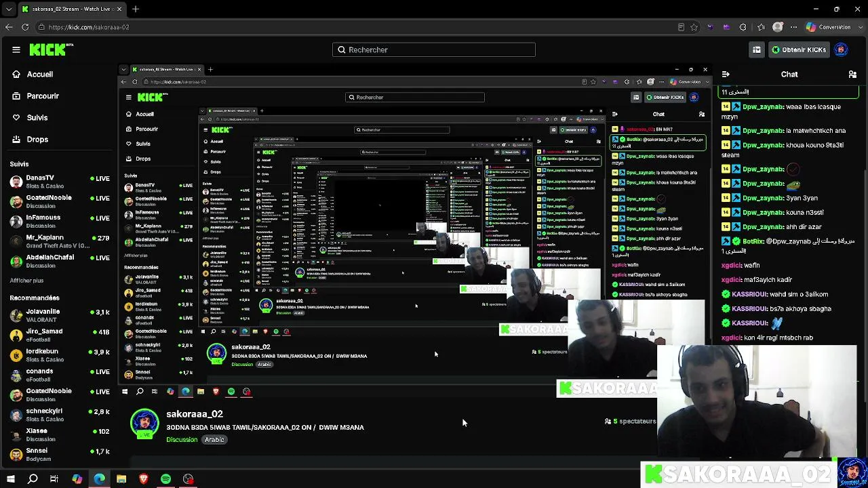The height and width of the screenshot is (488, 868).
Task: Click the Obtenir KICKs button
Action: [x=798, y=49]
